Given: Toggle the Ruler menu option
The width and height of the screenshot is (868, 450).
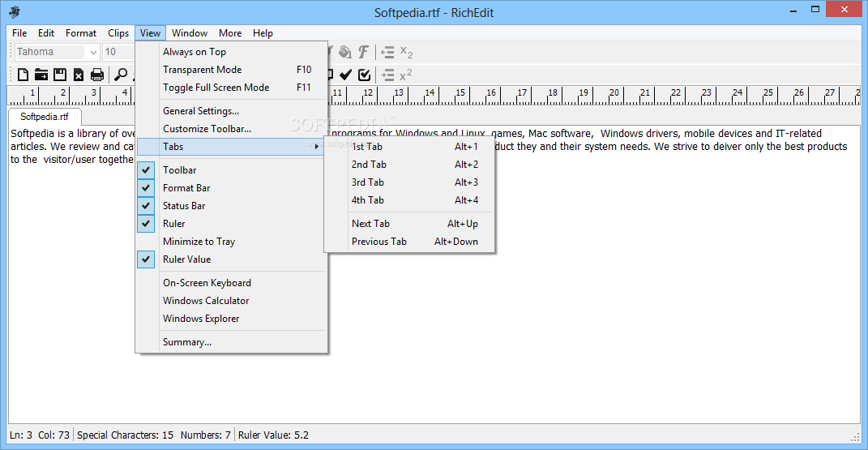Looking at the screenshot, I should click(232, 224).
